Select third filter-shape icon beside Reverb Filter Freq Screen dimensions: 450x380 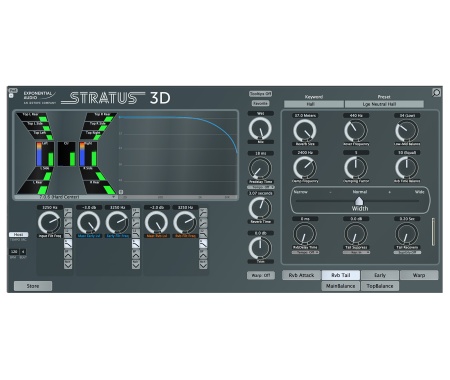(203, 233)
